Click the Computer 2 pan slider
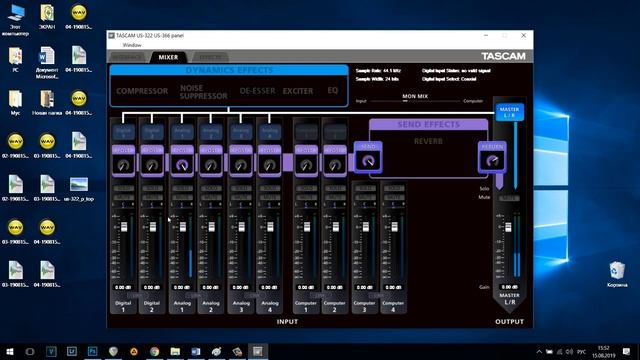This screenshot has width=640, height=360. click(x=335, y=204)
